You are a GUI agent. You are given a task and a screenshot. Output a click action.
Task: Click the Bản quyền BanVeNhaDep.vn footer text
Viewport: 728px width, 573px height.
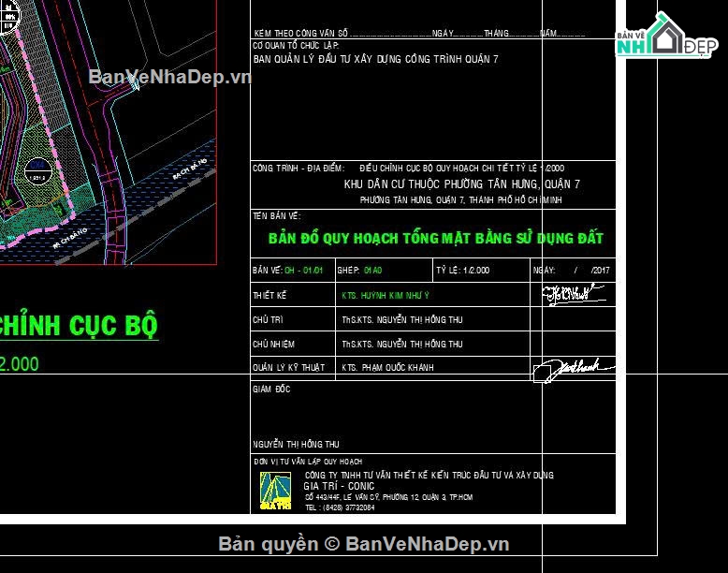point(363,544)
